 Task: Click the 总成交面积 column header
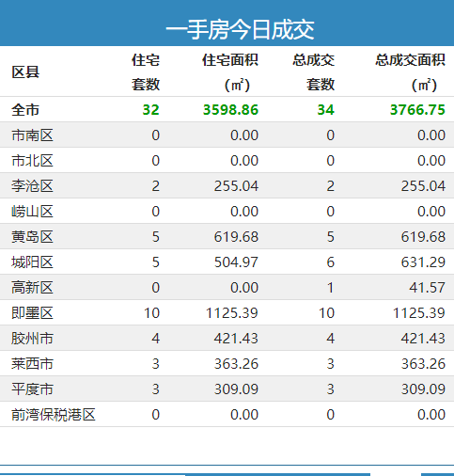click(410, 72)
